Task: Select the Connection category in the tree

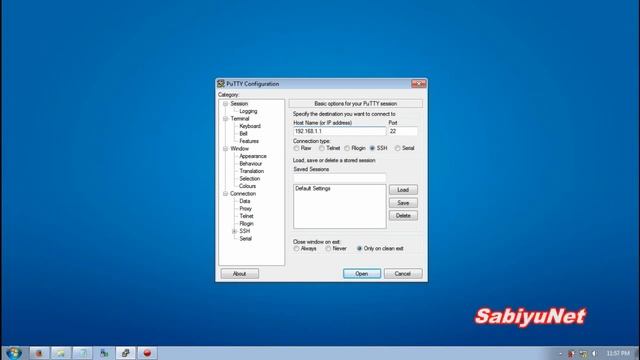Action: [243, 193]
